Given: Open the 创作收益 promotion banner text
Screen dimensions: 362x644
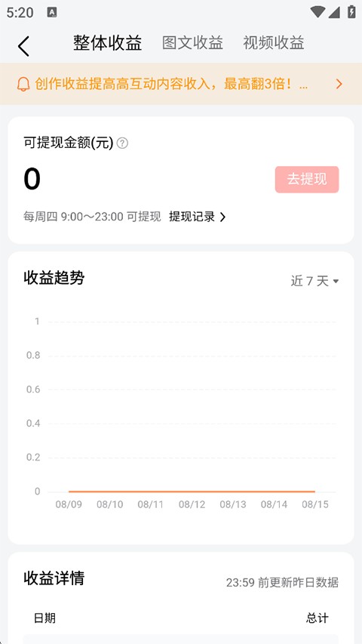Looking at the screenshot, I should click(171, 85).
